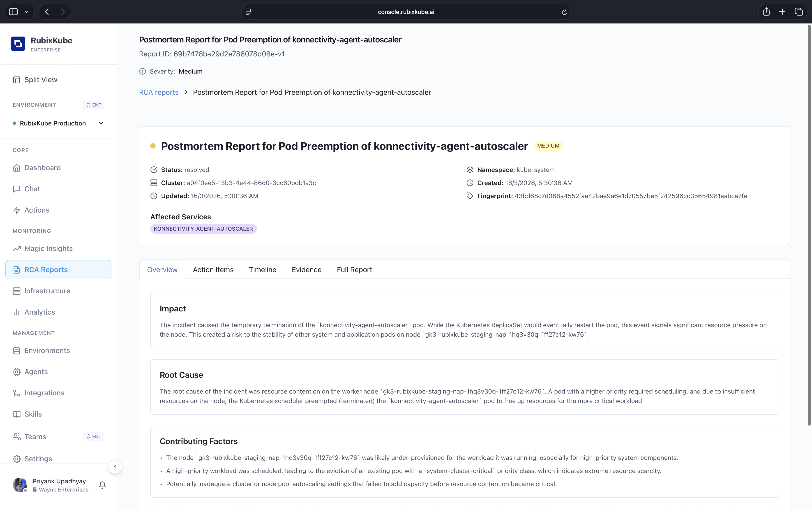Collapse the sidebar using the chevron button
The image size is (812, 510).
point(115,466)
